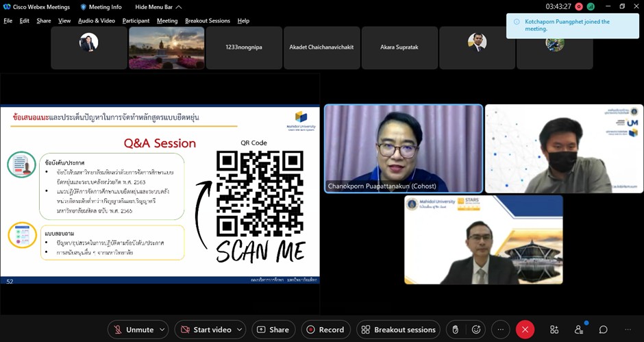
Task: Raise hand using the hand icon
Action: [454, 330]
